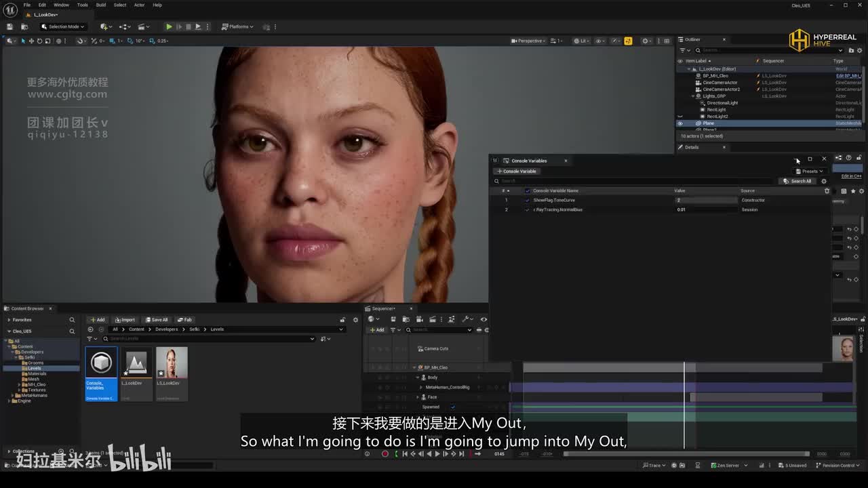This screenshot has width=868, height=488.
Task: Expand the MH_Cleo folder
Action: tap(20, 384)
